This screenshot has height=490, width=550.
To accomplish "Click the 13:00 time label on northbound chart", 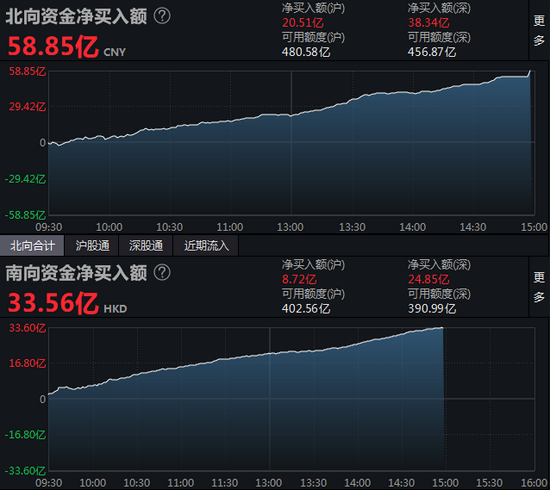I will click(x=290, y=227).
